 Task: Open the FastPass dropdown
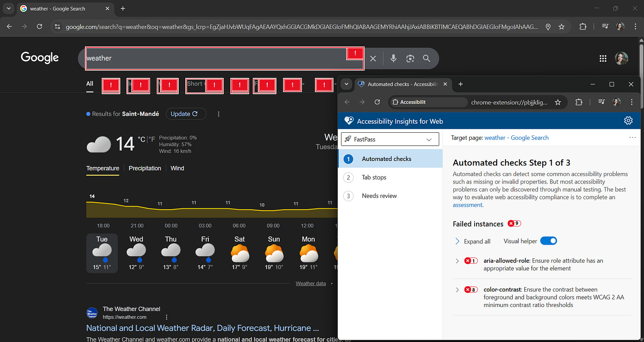coord(390,139)
